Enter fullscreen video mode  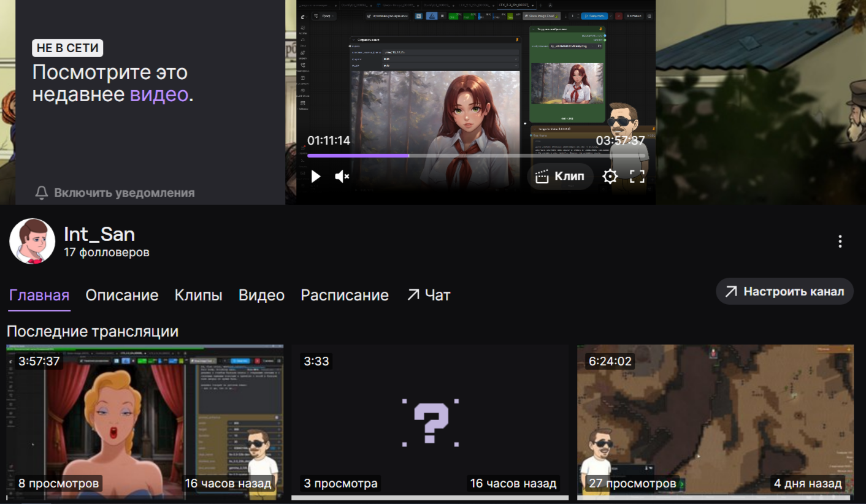coord(637,177)
